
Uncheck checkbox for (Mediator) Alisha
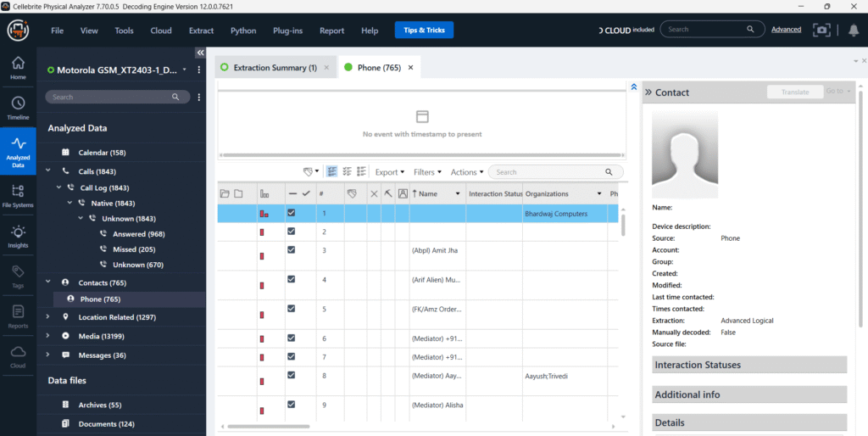[292, 404]
